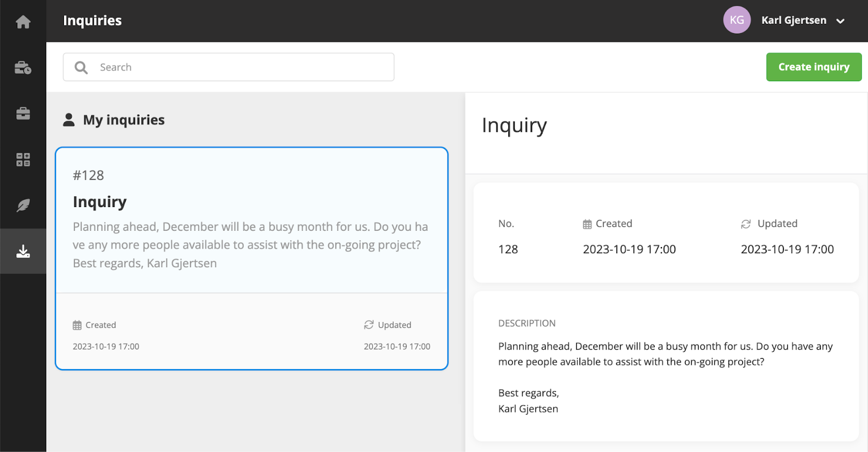Click the My inquiries section heading

(x=124, y=120)
